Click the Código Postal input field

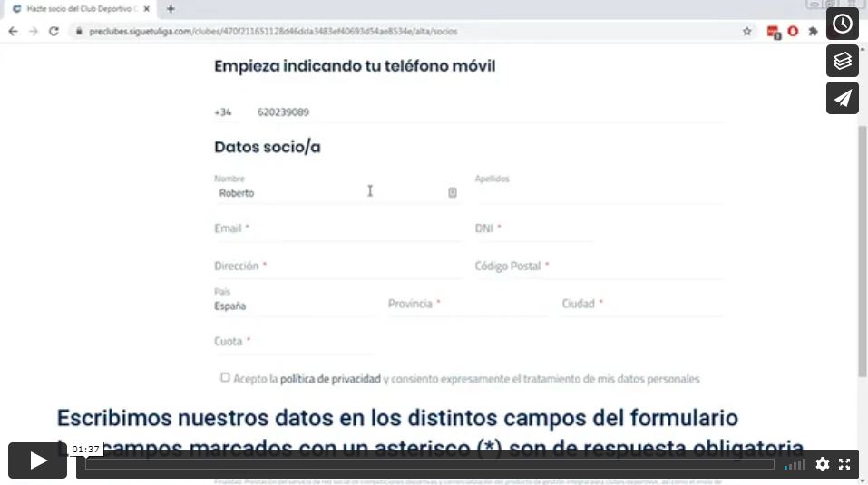click(x=599, y=267)
